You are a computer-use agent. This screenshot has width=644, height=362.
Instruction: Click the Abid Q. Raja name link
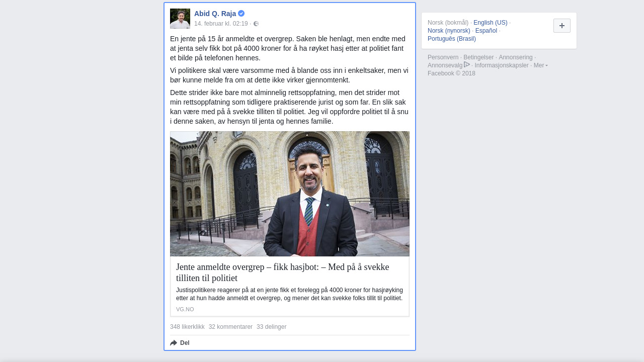point(215,14)
